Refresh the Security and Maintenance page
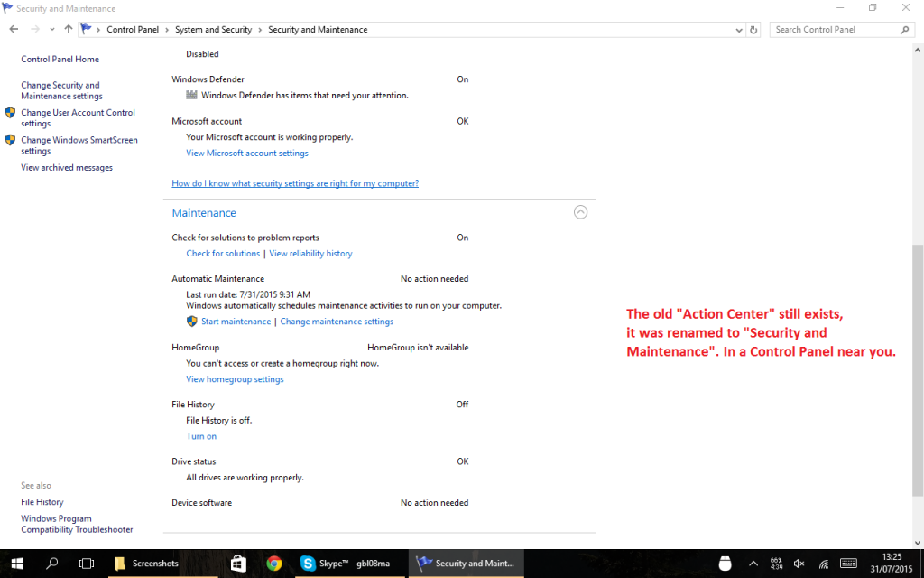 tap(753, 30)
